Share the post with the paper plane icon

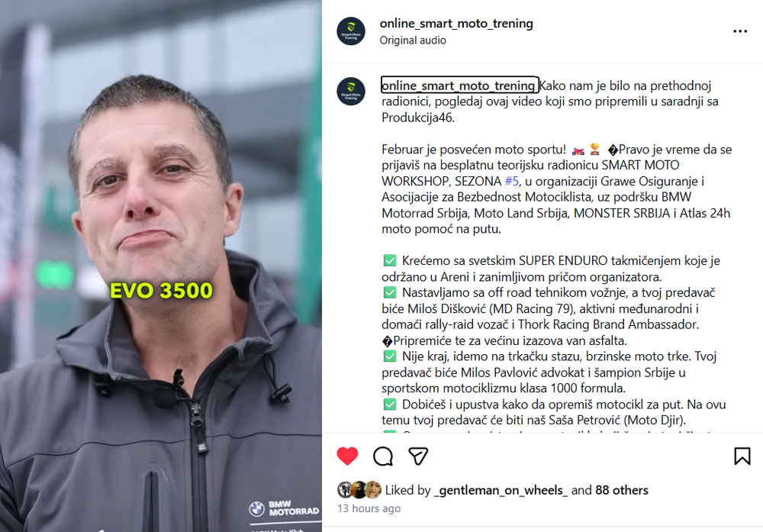[418, 456]
